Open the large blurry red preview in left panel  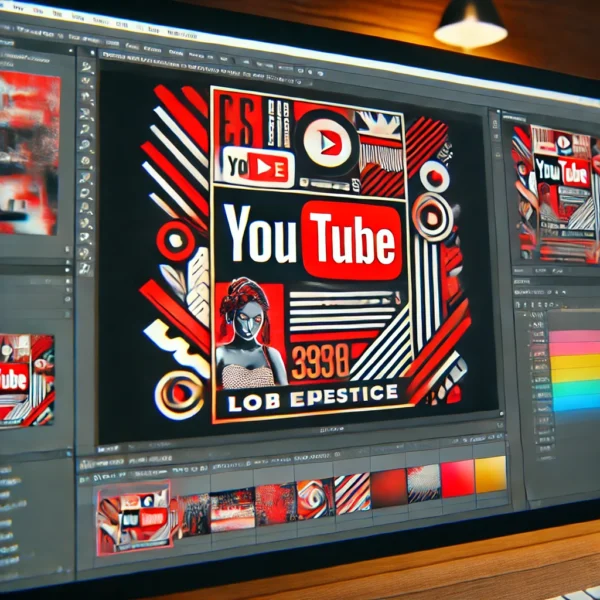[x=29, y=152]
